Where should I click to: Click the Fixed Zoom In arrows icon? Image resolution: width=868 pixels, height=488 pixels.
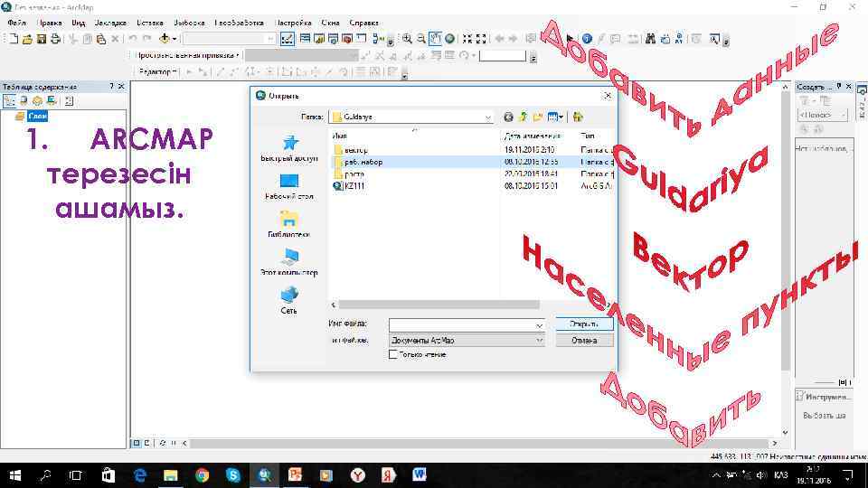click(467, 39)
